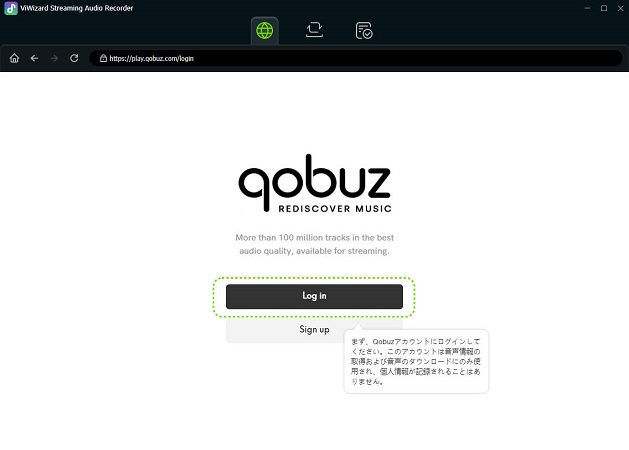Reload the page with refresh icon
The image size is (629, 450).
pyautogui.click(x=74, y=58)
